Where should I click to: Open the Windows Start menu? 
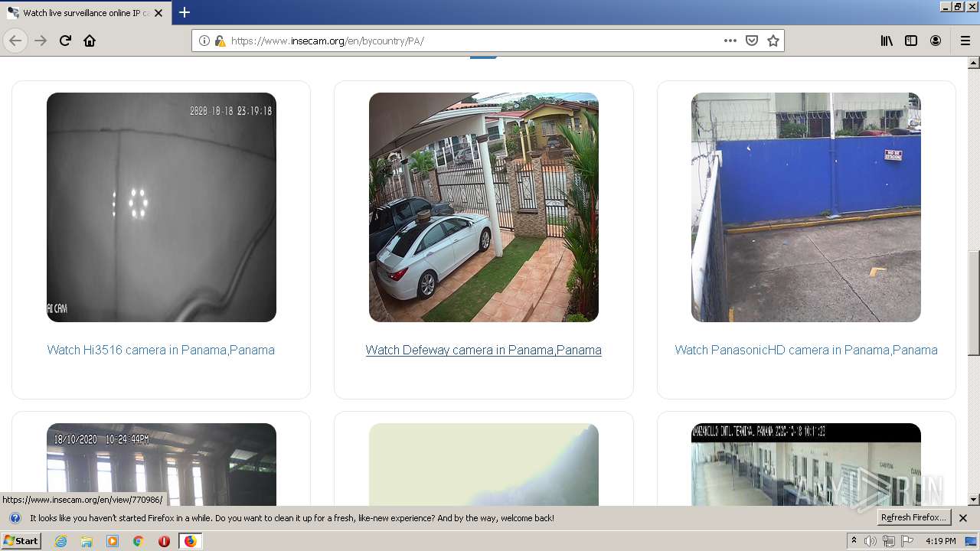(x=21, y=541)
